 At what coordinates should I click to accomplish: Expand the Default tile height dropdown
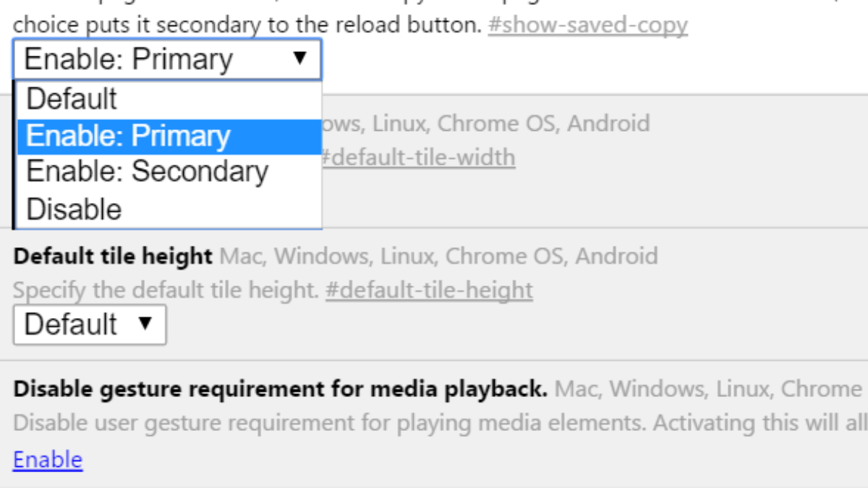90,325
